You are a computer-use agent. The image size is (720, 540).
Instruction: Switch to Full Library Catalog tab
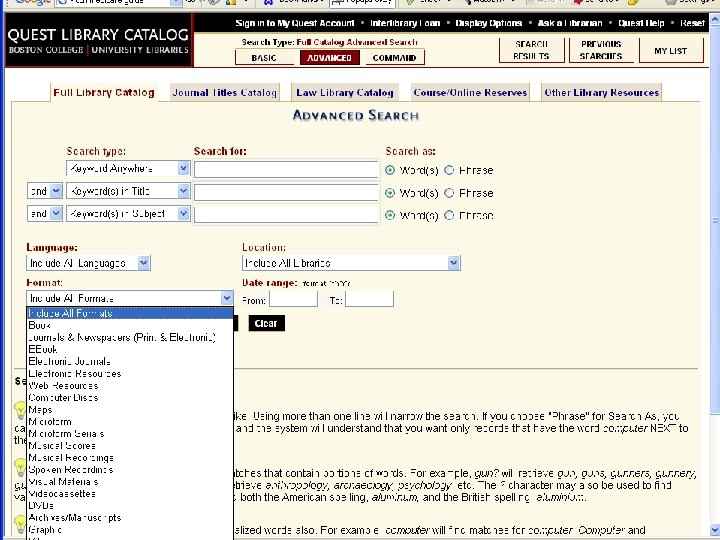click(104, 92)
